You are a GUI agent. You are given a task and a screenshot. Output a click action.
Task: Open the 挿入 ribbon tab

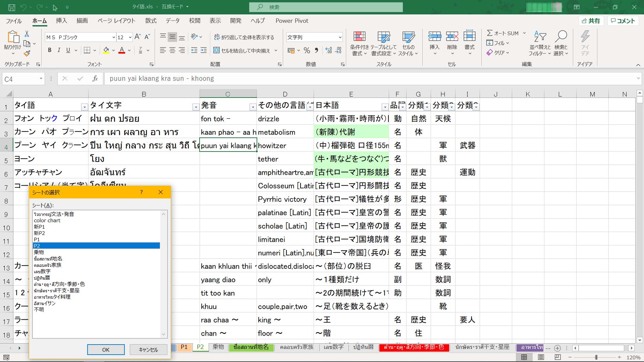tap(61, 21)
